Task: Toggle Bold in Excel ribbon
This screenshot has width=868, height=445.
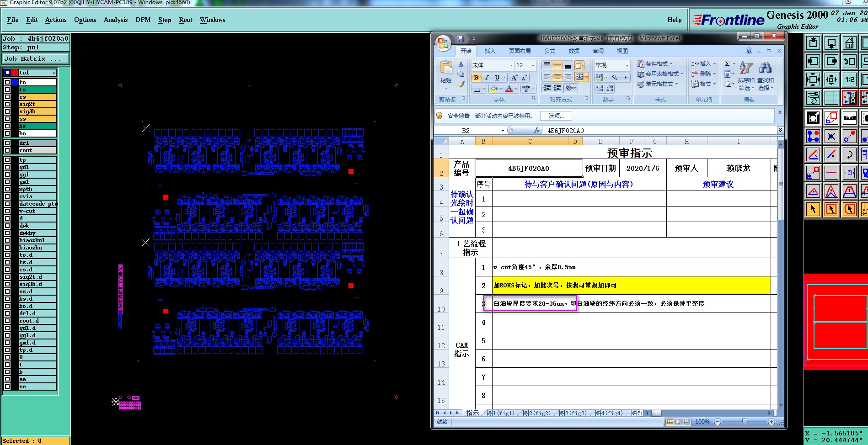Action: coord(476,78)
